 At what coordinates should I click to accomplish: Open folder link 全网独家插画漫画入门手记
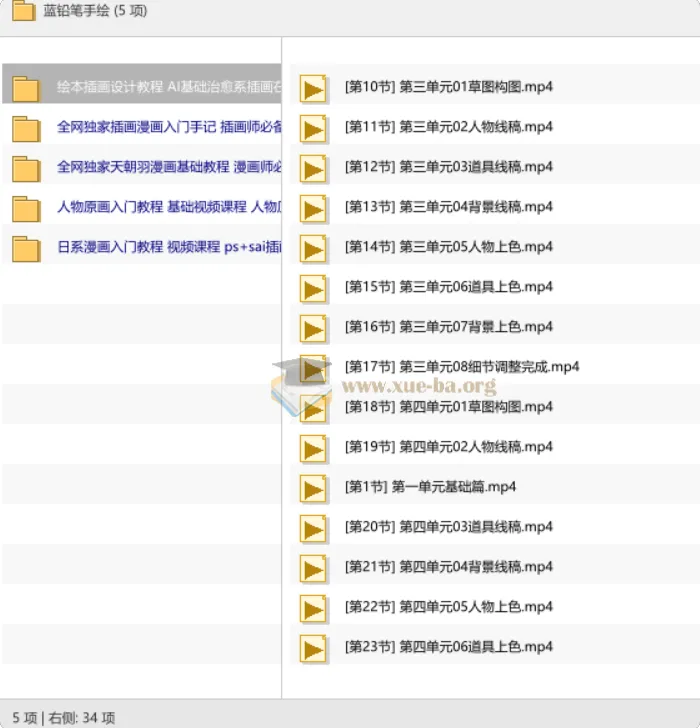click(169, 127)
